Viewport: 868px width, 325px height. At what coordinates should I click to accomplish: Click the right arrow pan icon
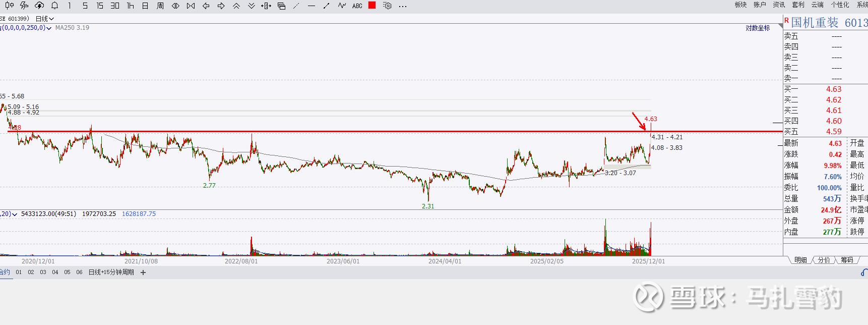[221, 6]
